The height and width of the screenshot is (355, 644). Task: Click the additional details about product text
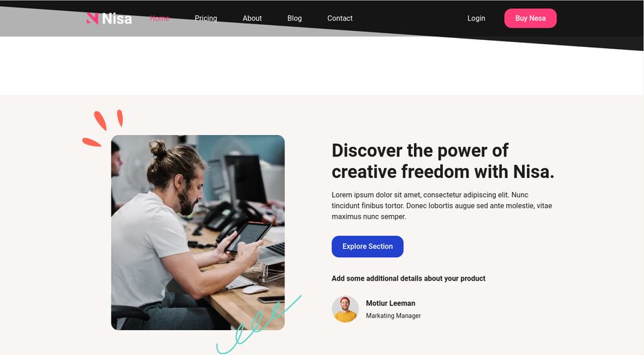point(408,278)
